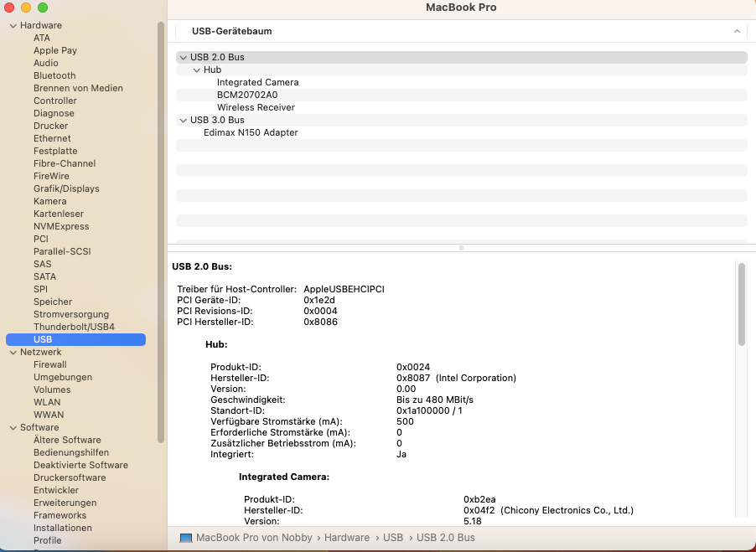Click the USB-Gerätebaum column sort chevron
This screenshot has height=552, width=756.
tap(737, 31)
